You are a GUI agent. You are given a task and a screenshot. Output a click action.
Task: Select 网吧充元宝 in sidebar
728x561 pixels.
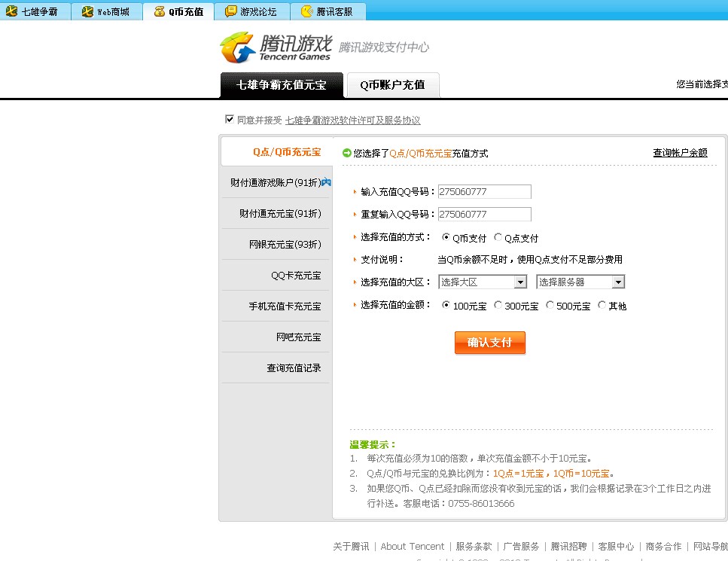tap(277, 337)
